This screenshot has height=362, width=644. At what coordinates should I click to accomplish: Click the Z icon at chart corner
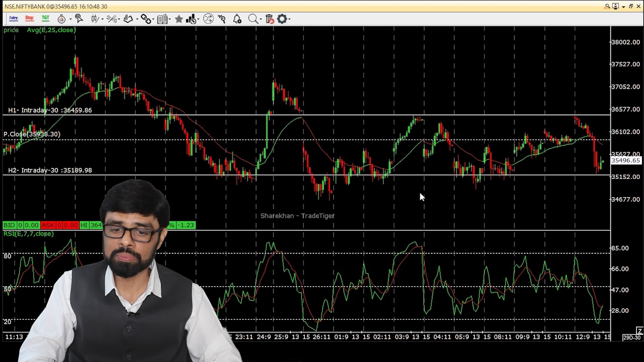tap(639, 330)
